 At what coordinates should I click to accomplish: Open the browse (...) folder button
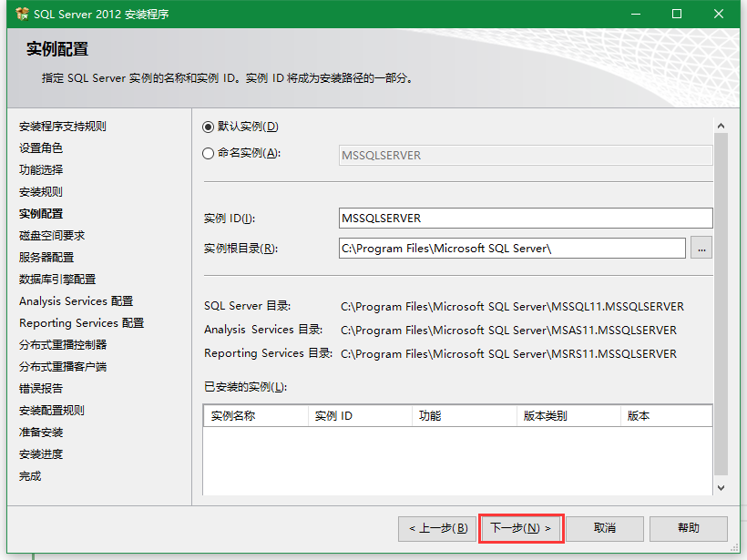tap(701, 248)
